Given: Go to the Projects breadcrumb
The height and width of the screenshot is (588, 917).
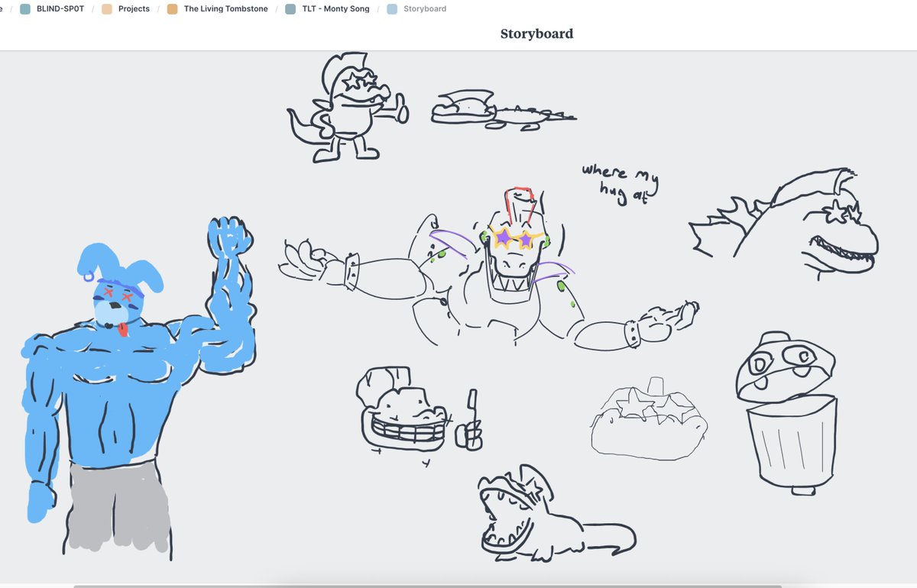Looking at the screenshot, I should pyautogui.click(x=134, y=9).
